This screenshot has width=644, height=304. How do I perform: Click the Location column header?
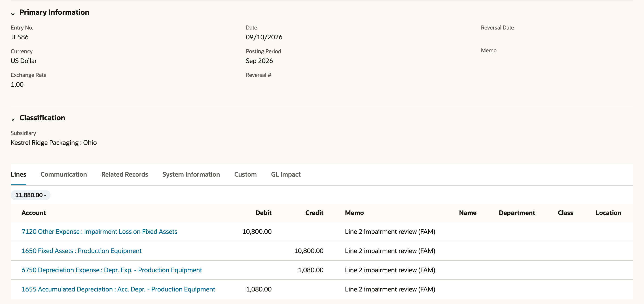point(608,213)
